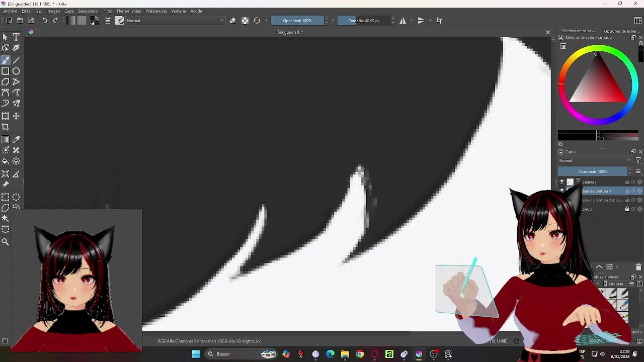
Task: Select the Bezier Curve tool
Action: (x=6, y=93)
